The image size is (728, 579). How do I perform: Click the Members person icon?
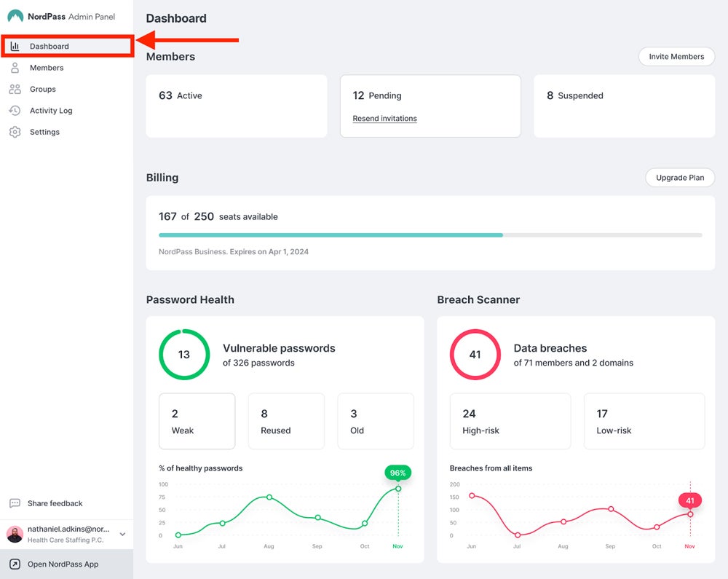pyautogui.click(x=15, y=68)
